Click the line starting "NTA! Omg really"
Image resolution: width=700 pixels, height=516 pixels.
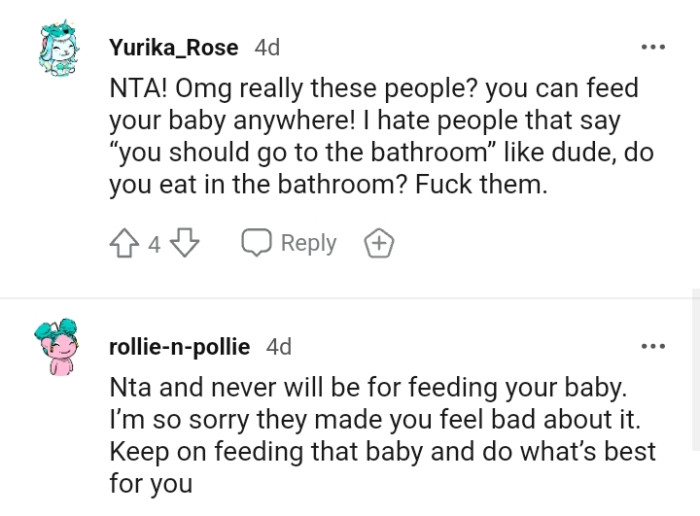[x=372, y=88]
